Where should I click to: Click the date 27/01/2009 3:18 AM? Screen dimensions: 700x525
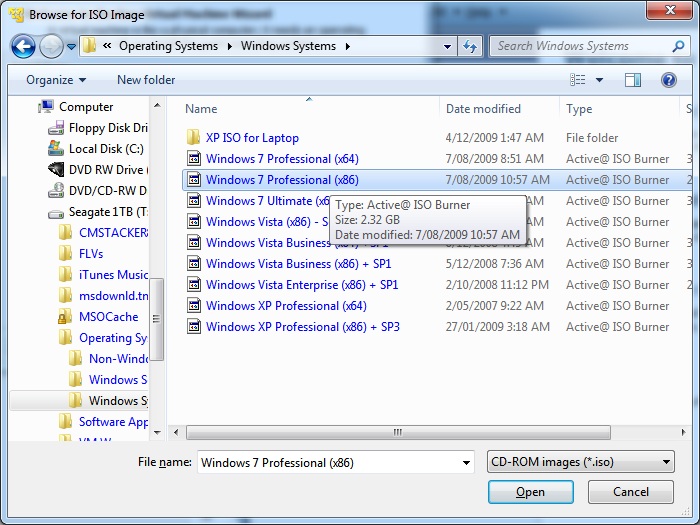(x=497, y=327)
